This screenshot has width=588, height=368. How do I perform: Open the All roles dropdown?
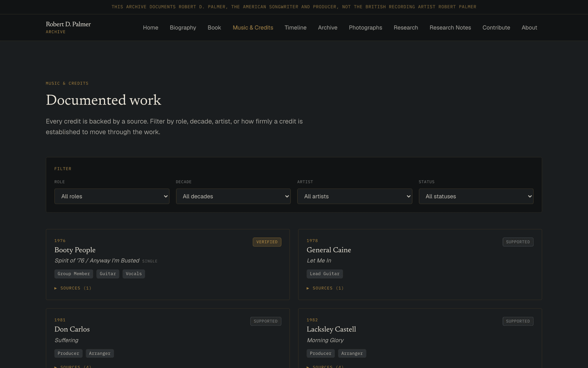(x=112, y=196)
